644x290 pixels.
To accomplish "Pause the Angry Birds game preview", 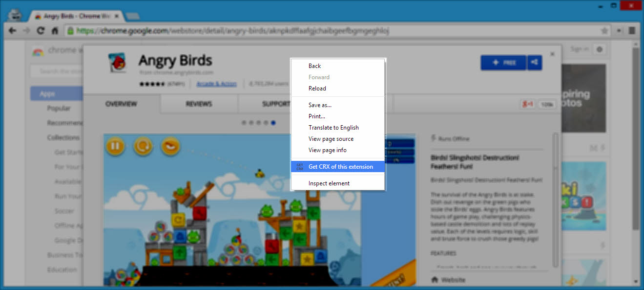I will pyautogui.click(x=115, y=146).
